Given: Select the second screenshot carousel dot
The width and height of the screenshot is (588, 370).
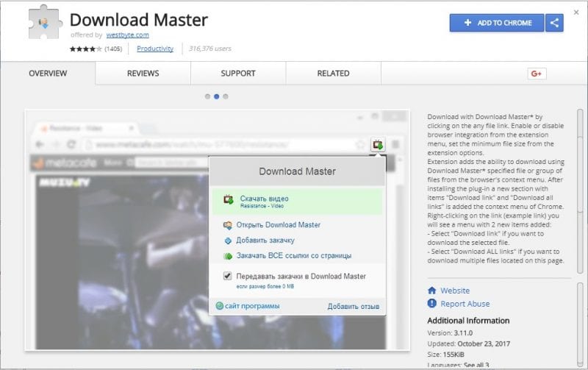Looking at the screenshot, I should tap(216, 96).
